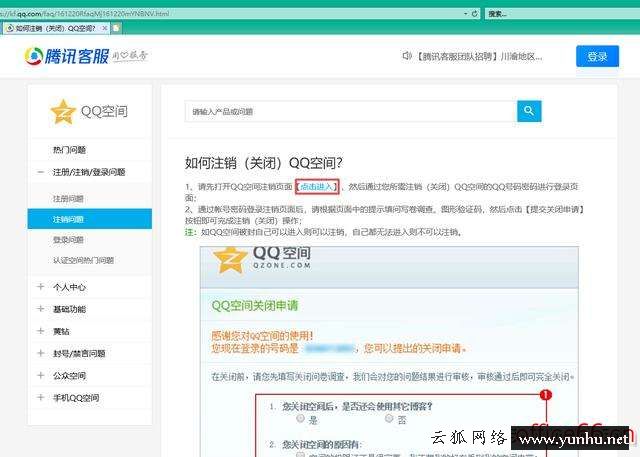Select 注册问题 in the sidebar

click(68, 199)
